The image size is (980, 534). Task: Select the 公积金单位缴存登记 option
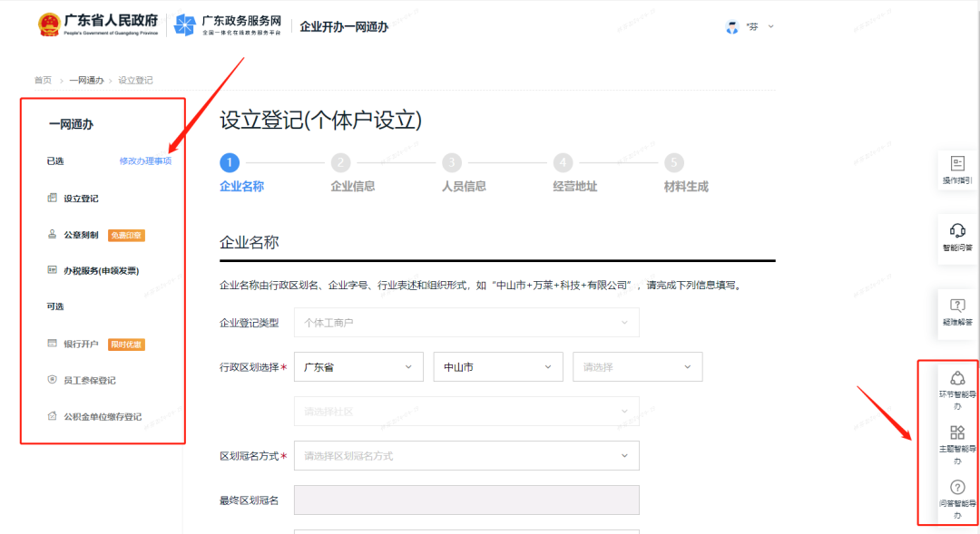[x=102, y=417]
